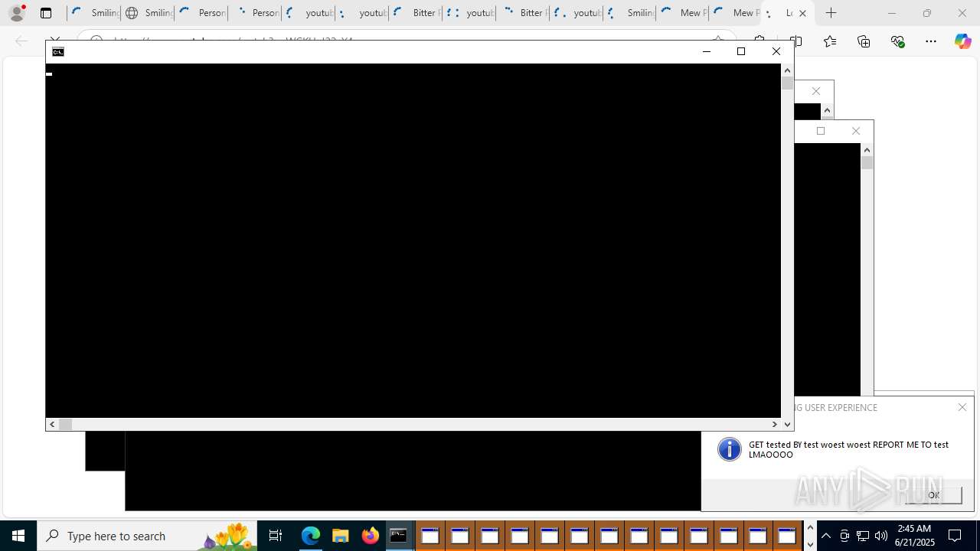The image size is (980, 551).
Task: Open the Windows notification center
Action: [x=955, y=536]
